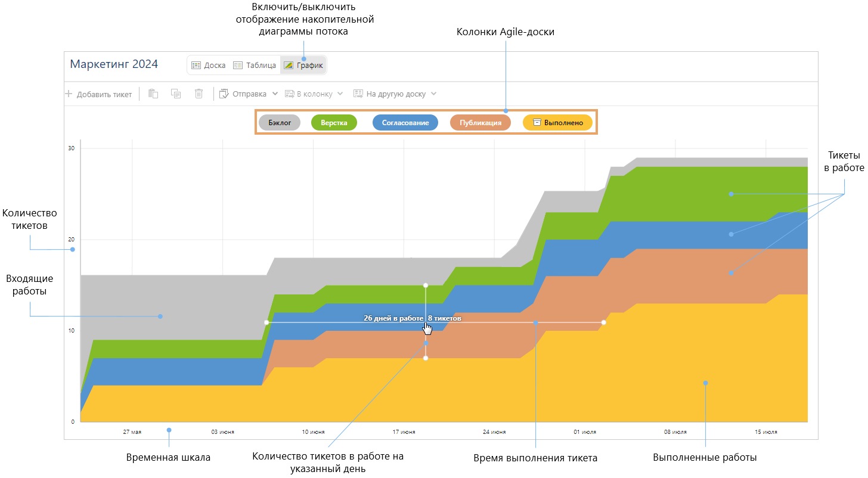Click the paste icon in the toolbar

pyautogui.click(x=153, y=94)
